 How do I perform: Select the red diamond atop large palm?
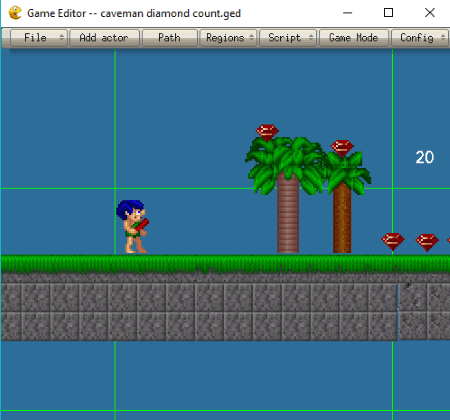[x=267, y=133]
